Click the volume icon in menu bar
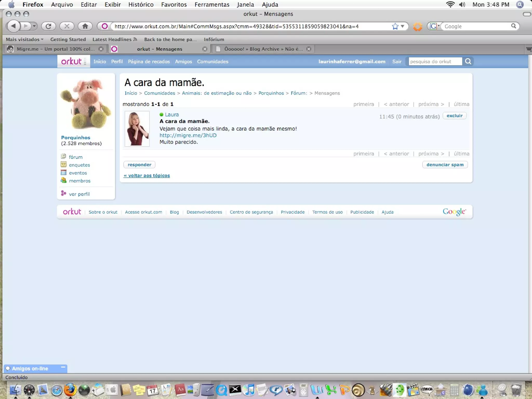Image resolution: width=532 pixels, height=399 pixels. click(462, 4)
